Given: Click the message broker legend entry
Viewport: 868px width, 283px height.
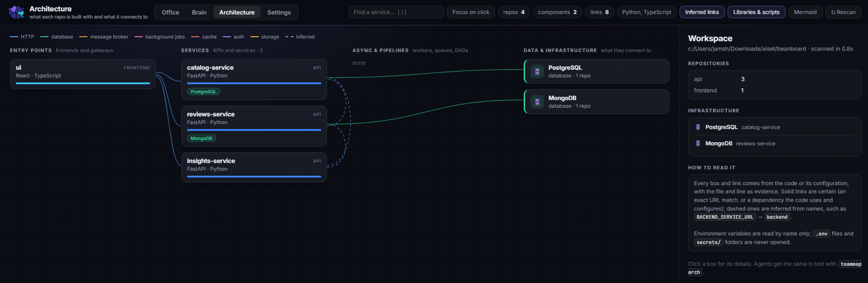Looking at the screenshot, I should point(104,37).
